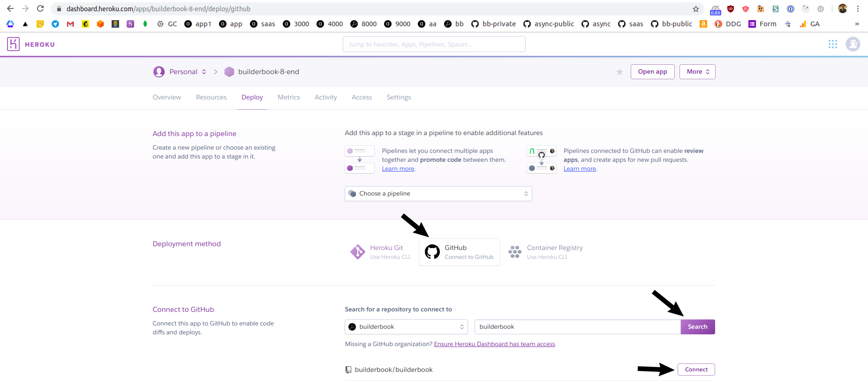Open the 8000 bookmark
The height and width of the screenshot is (385, 868).
pos(363,24)
